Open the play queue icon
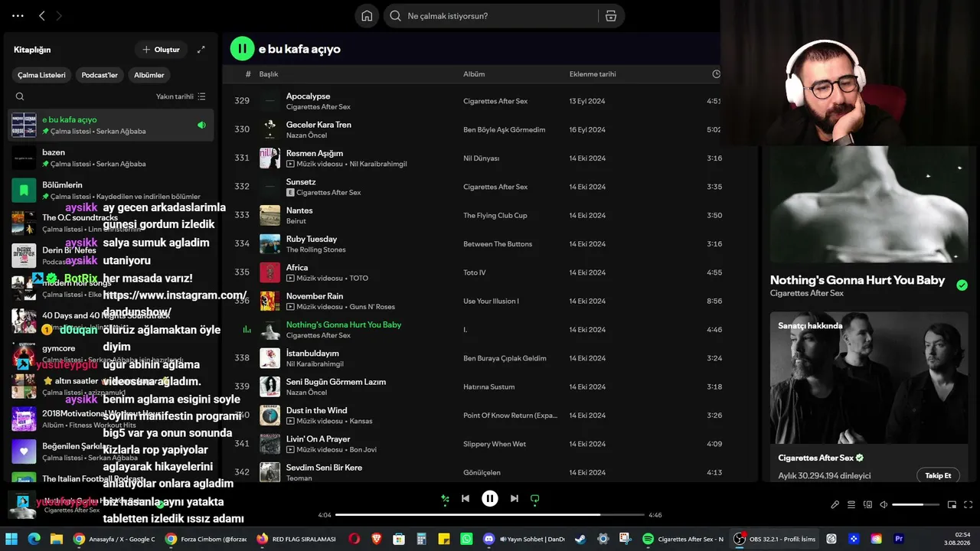The image size is (980, 551). (x=851, y=504)
